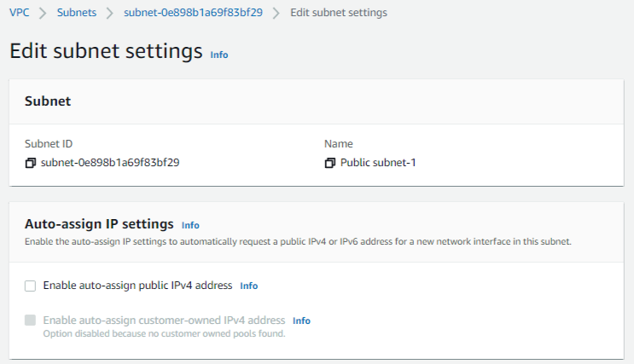Click the Edit subnet settings breadcrumb text

[339, 13]
